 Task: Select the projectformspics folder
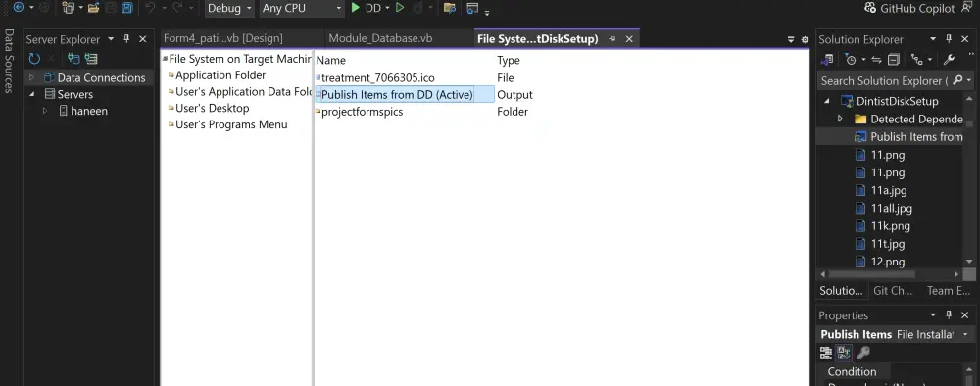tap(363, 112)
